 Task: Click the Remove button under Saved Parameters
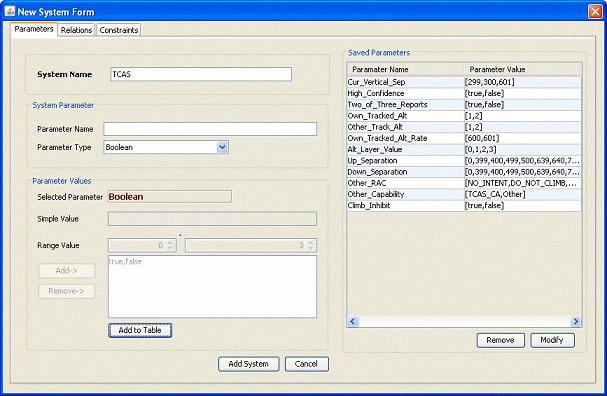tap(501, 340)
